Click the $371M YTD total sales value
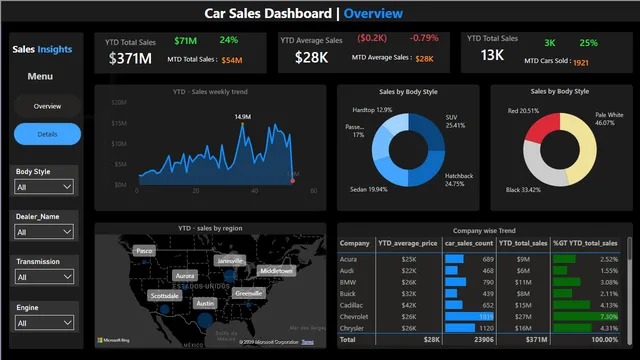Viewport: 640px width, 360px height. 130,58
